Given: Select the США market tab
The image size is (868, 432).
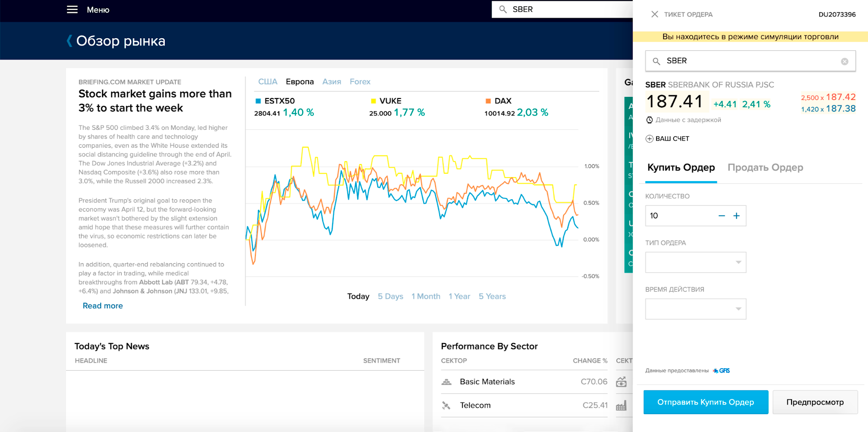Looking at the screenshot, I should click(x=267, y=82).
